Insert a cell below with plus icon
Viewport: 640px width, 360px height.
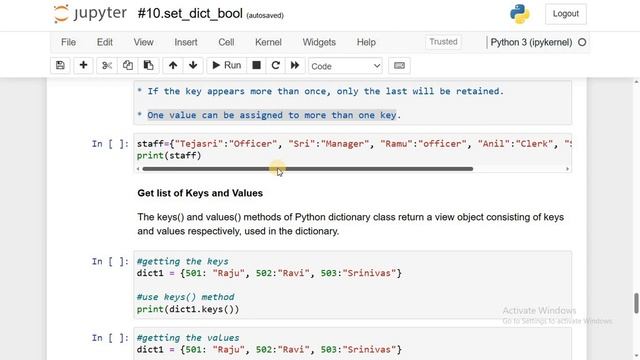83,65
